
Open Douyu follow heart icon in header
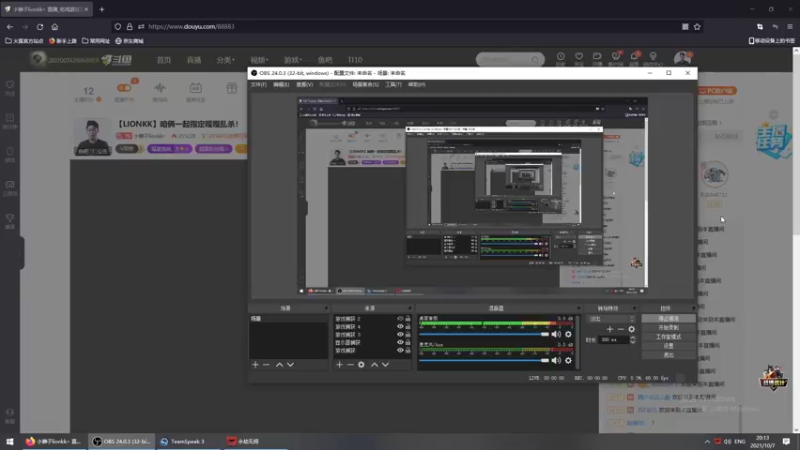(x=579, y=57)
